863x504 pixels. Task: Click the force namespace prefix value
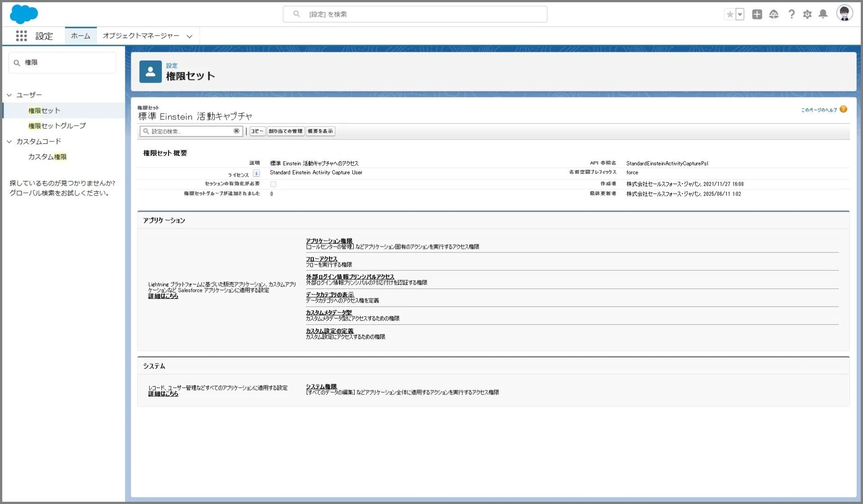pos(632,172)
